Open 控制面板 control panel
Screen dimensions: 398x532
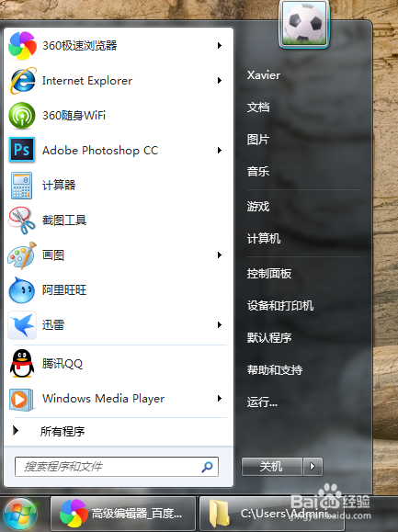(x=269, y=274)
